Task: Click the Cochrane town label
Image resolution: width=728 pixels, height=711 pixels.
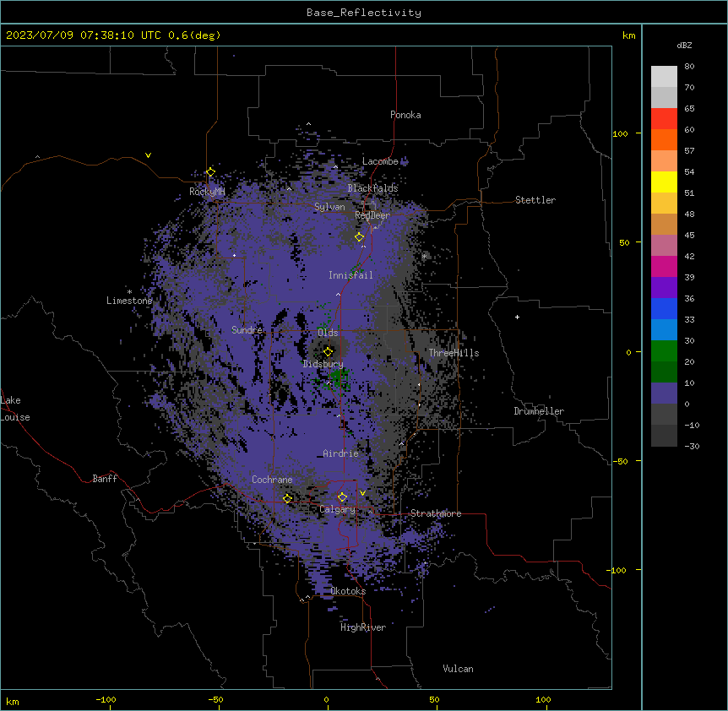Action: coord(272,480)
